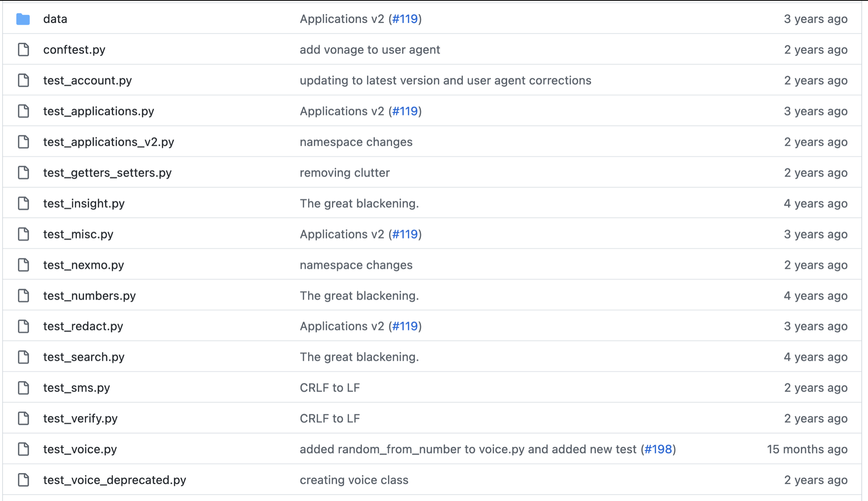868x501 pixels.
Task: Open 'namespace changes' commit for test_nexmo.py
Action: [x=356, y=265]
